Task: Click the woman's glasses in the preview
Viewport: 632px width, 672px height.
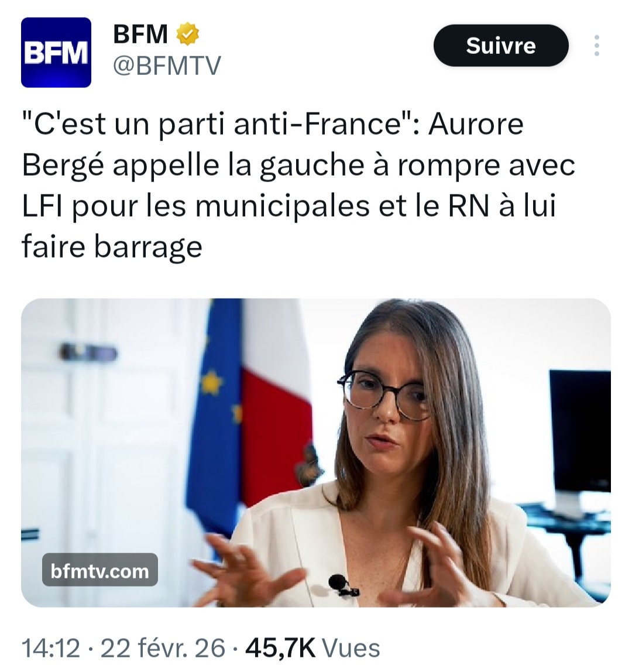Action: coord(383,393)
